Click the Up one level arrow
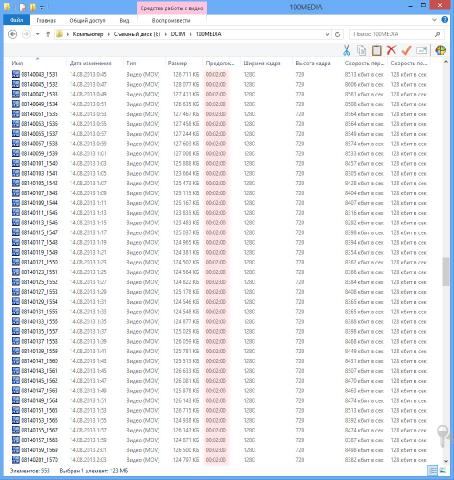 [48, 34]
